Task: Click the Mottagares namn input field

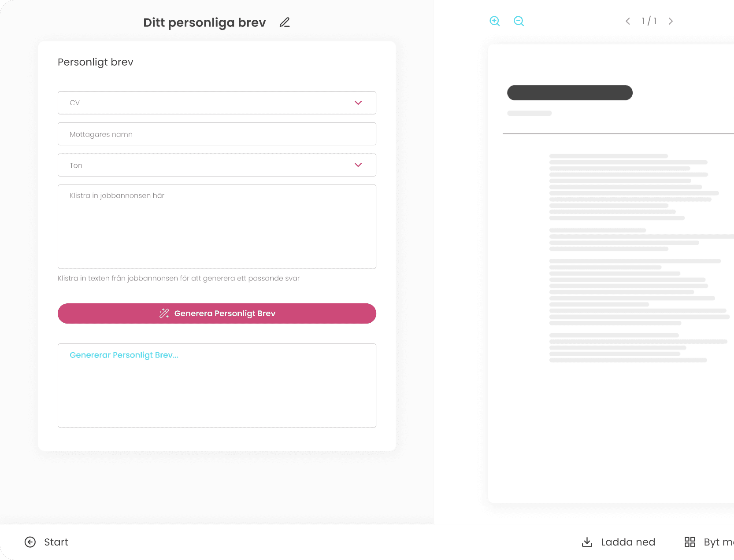Action: pos(217,134)
